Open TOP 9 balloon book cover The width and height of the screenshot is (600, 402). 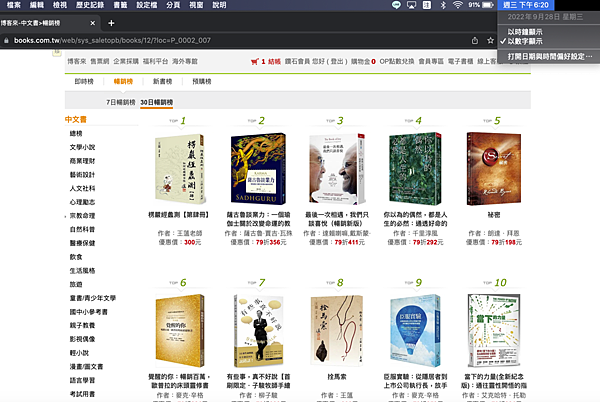pyautogui.click(x=415, y=331)
